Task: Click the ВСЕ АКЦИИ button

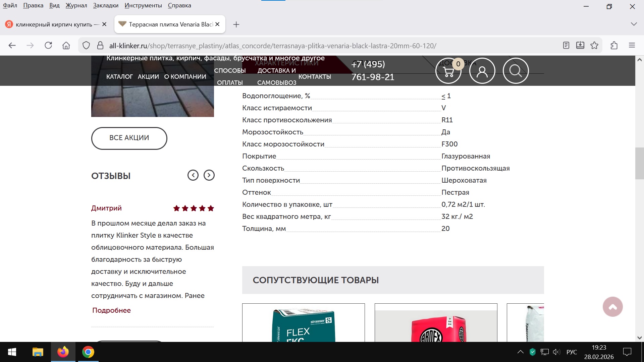Action: (x=129, y=138)
